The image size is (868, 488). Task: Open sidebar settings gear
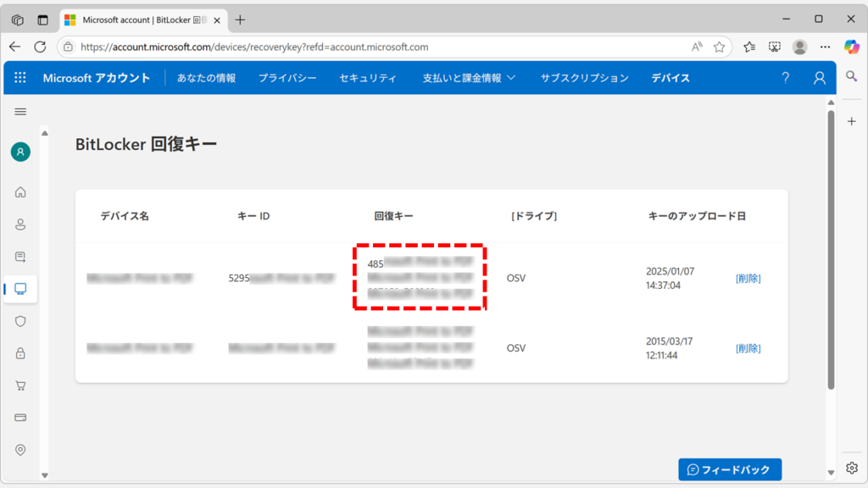point(852,468)
